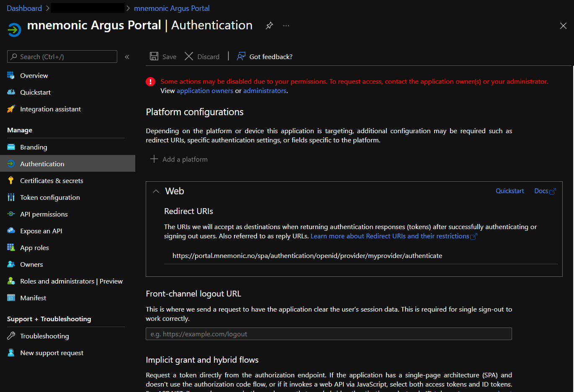Viewport: 574px width, 392px height.
Task: Click mnemonic Argus Portal breadcrumb link
Action: click(x=172, y=8)
